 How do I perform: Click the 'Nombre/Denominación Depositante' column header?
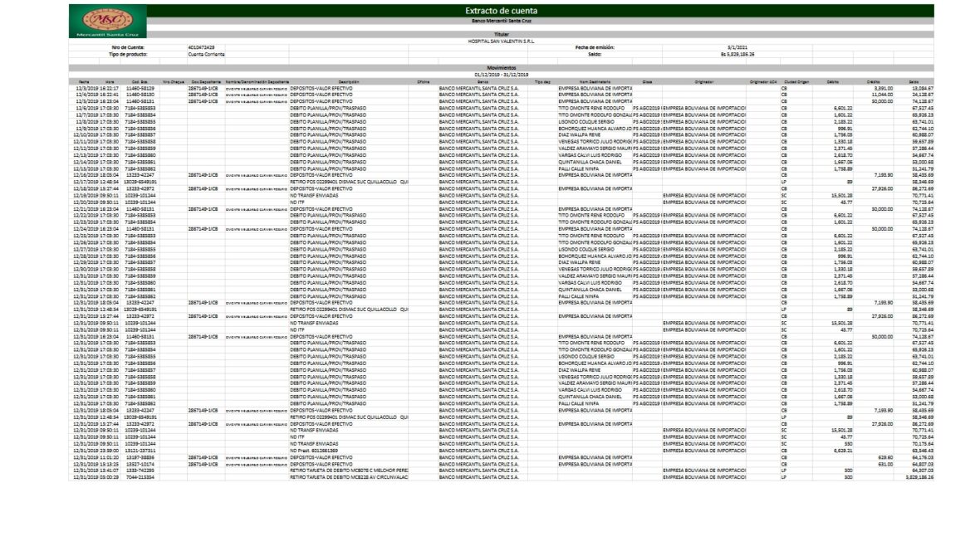[x=257, y=82]
